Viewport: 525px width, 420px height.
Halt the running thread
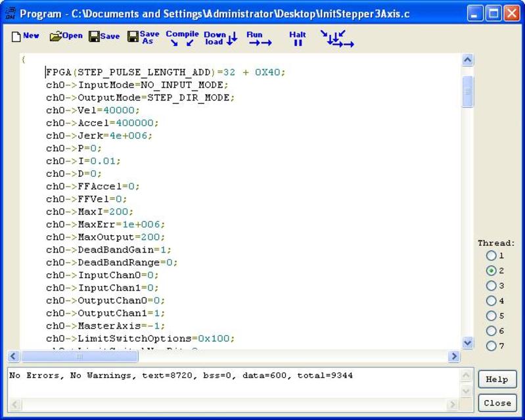click(x=298, y=38)
